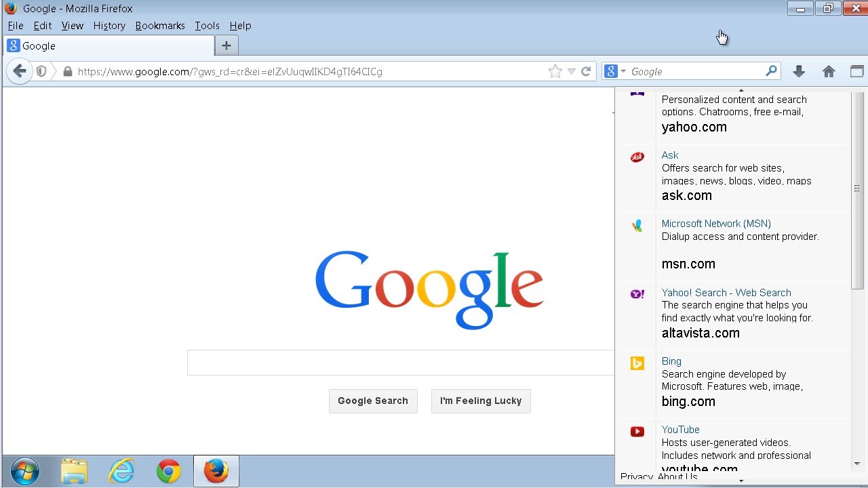
Task: Open the Microsoft Network (MSN) link
Action: click(716, 224)
